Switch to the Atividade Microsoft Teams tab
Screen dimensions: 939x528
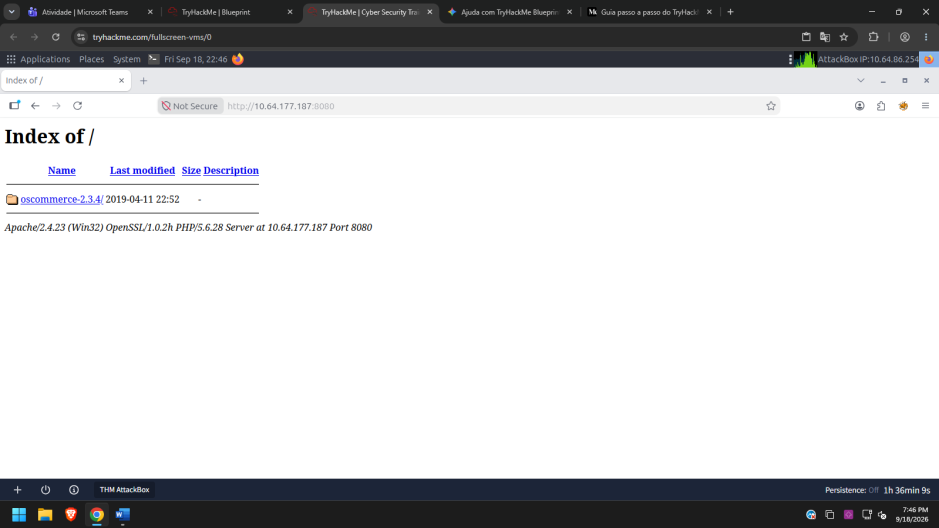[x=85, y=12]
